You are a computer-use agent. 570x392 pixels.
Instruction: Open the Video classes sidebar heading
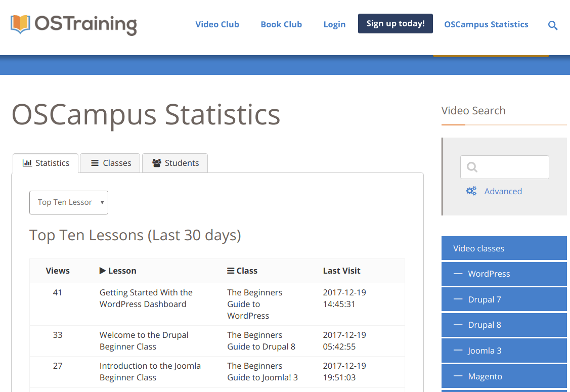point(504,248)
